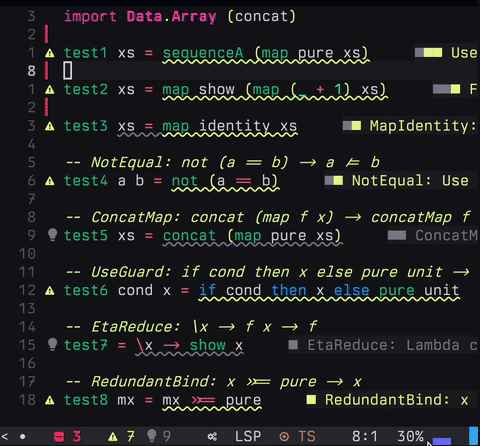Screen dimensions: 480x446
Task: Click the diagnostic marker before RedundantBind message
Action: click(x=311, y=399)
